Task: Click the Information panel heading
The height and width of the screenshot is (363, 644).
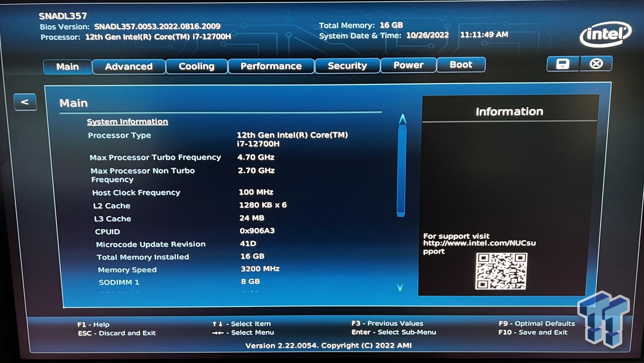Action: point(509,112)
